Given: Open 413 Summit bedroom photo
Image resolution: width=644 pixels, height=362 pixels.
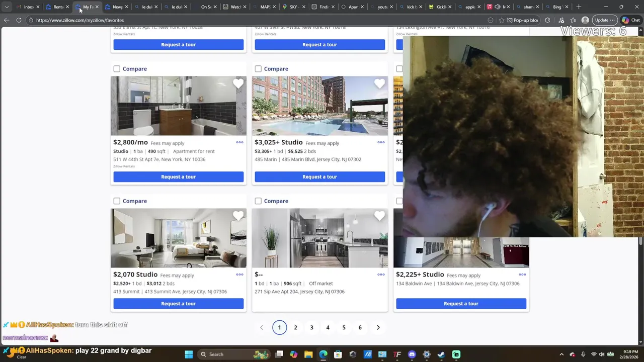Looking at the screenshot, I should pyautogui.click(x=179, y=238).
